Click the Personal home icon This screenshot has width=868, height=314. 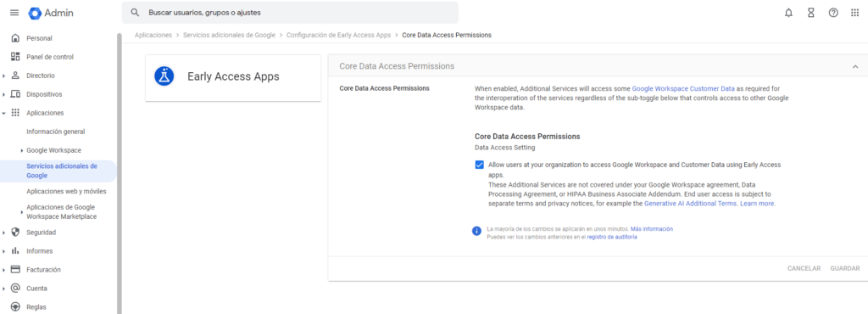tap(15, 38)
